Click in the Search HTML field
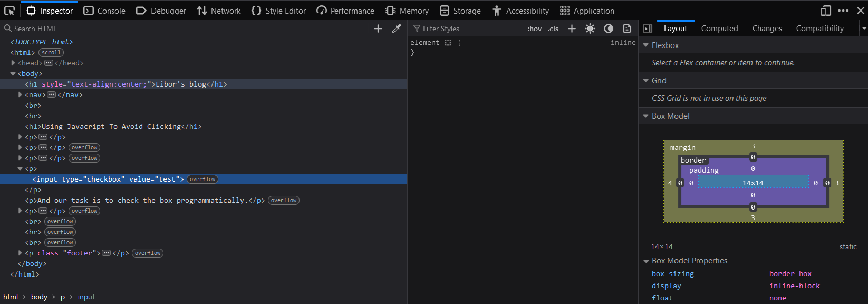Image resolution: width=868 pixels, height=304 pixels. coord(185,28)
